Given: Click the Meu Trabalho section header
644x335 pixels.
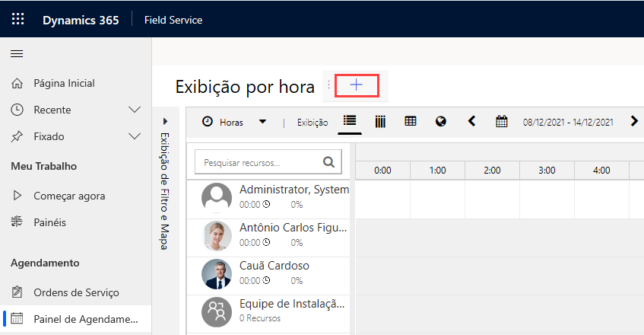Looking at the screenshot, I should coord(44,167).
